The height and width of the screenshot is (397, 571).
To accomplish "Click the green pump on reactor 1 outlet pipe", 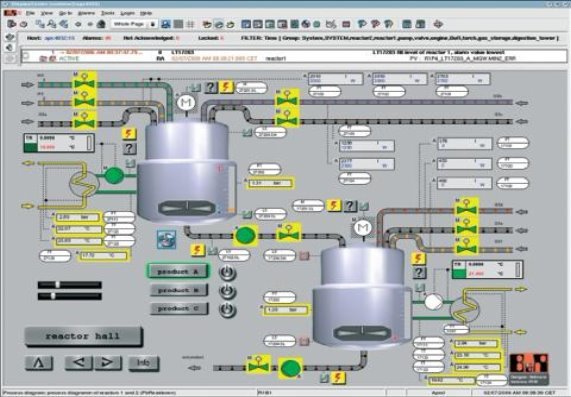I will click(245, 235).
